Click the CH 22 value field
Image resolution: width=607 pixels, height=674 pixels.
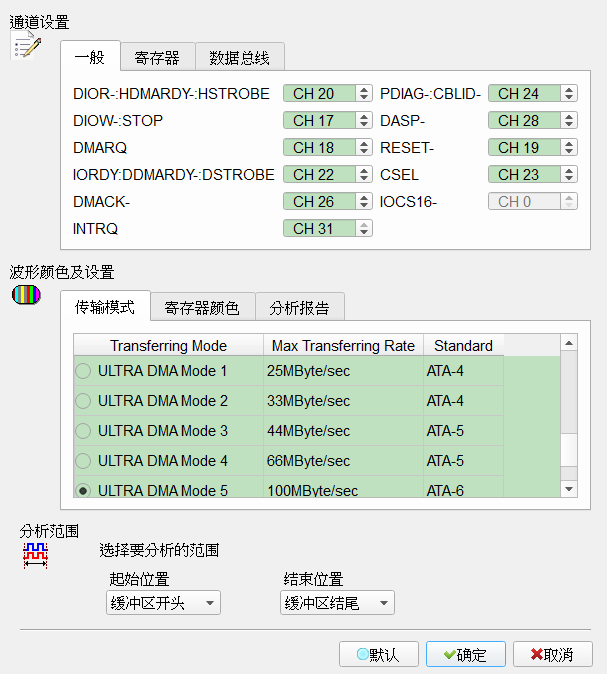coord(319,175)
